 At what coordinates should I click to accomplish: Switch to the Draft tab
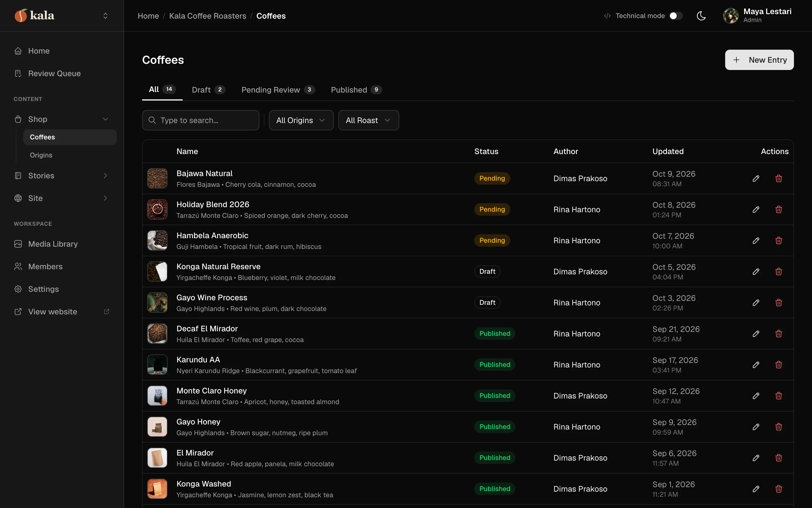[x=208, y=90]
